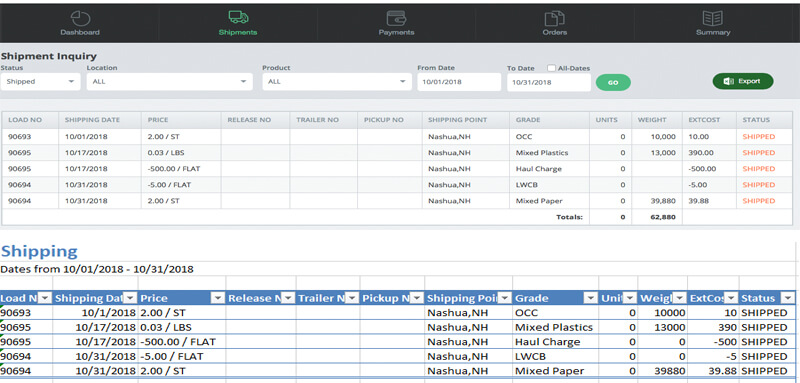
Task: Click the From Date field 10/01/2018
Action: coord(459,82)
